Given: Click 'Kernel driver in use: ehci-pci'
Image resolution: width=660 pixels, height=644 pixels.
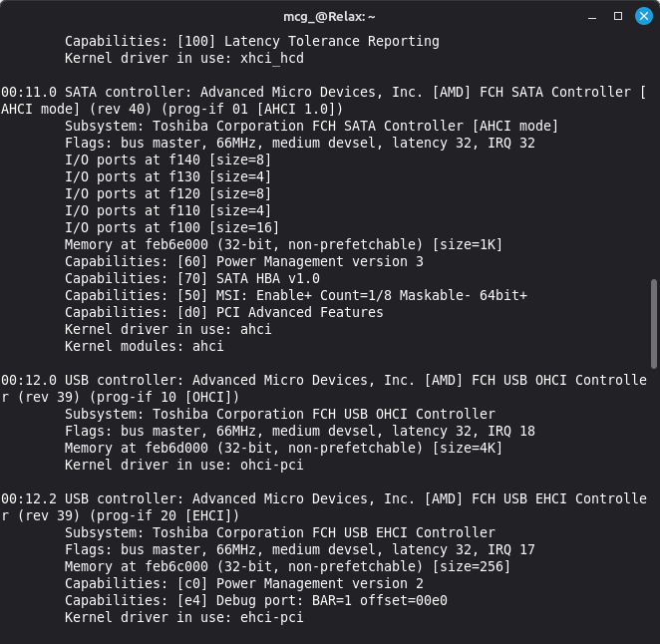Looking at the screenshot, I should tap(184, 617).
